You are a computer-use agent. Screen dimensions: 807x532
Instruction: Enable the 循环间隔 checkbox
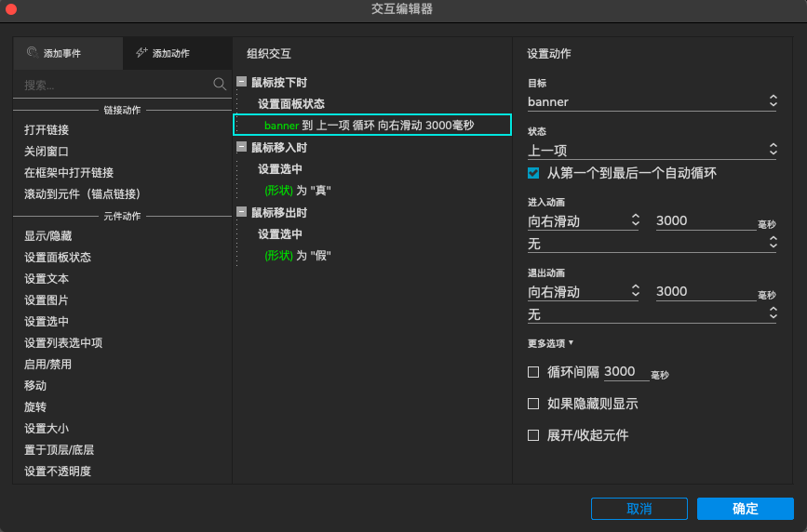(x=533, y=372)
